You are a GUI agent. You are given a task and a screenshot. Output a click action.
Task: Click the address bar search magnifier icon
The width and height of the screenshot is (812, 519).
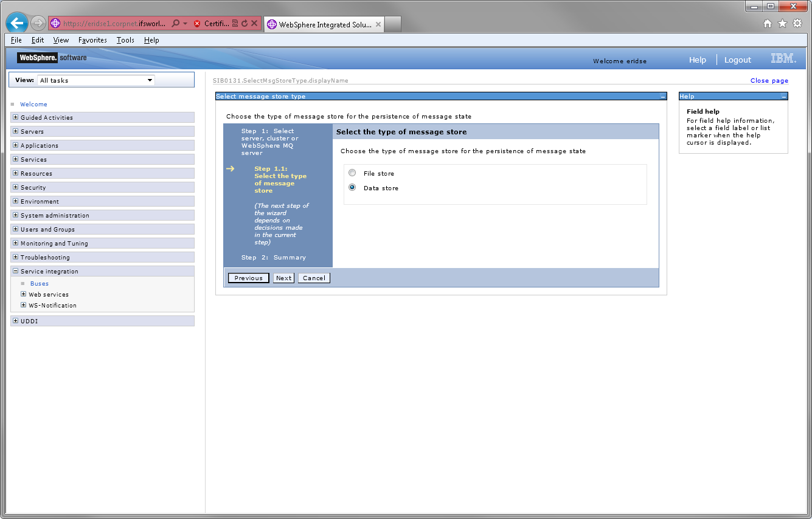tap(176, 24)
